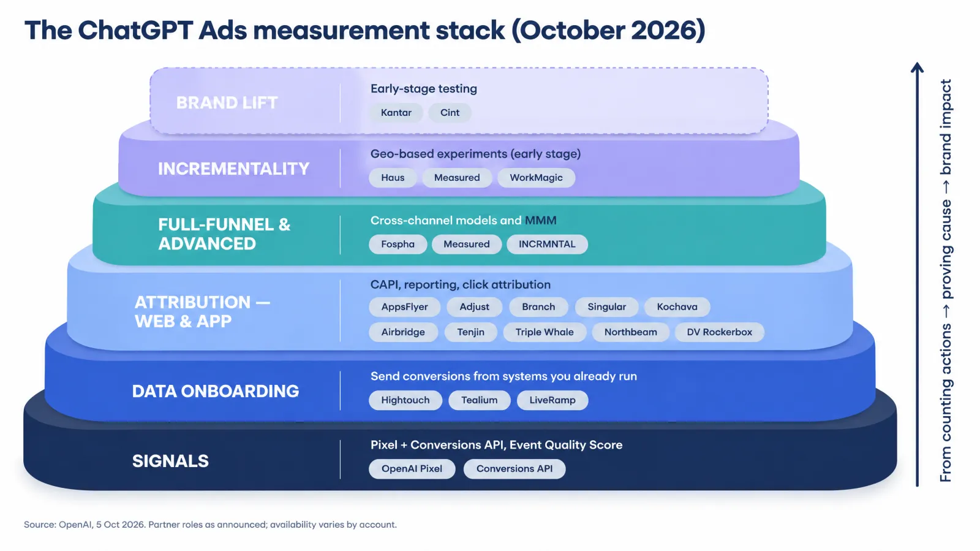The height and width of the screenshot is (551, 980).
Task: Select the INCREMENTALITY layer heading
Action: tap(233, 169)
